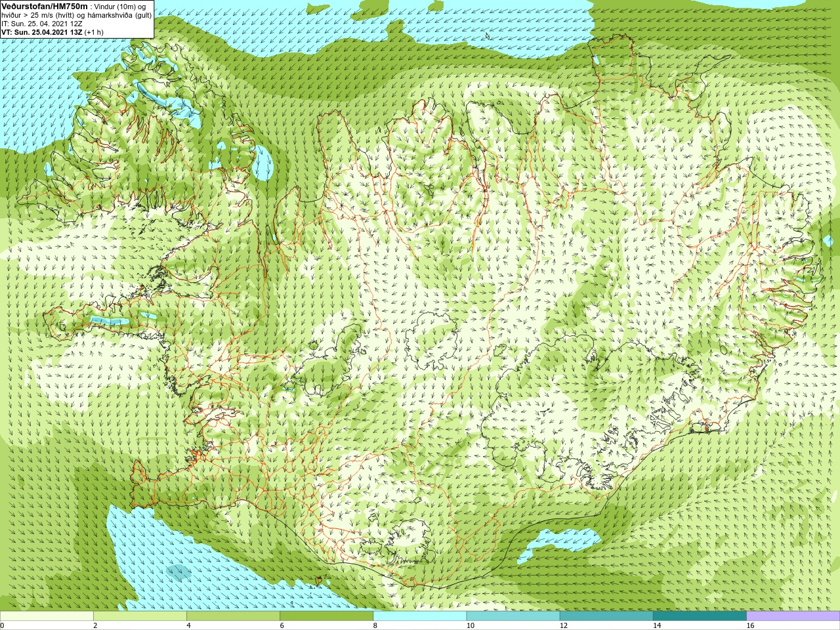Click the '6' scale label
Image resolution: width=840 pixels, height=630 pixels.
point(282,625)
